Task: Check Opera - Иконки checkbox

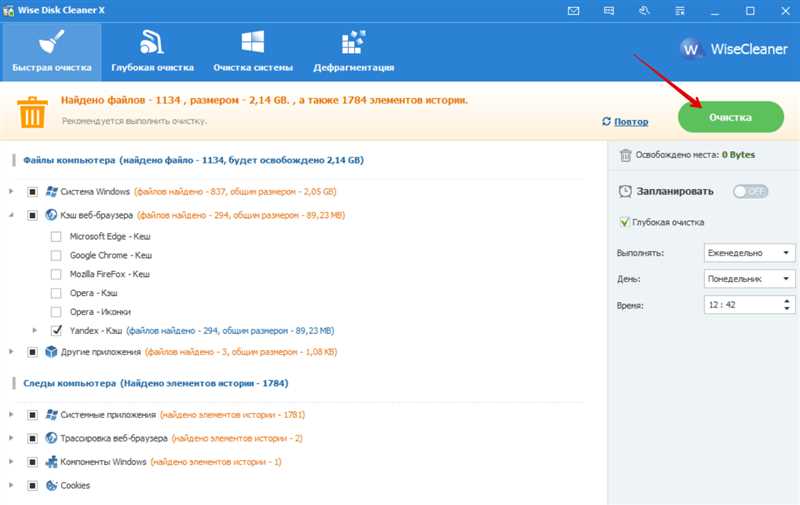Action: coord(56,312)
